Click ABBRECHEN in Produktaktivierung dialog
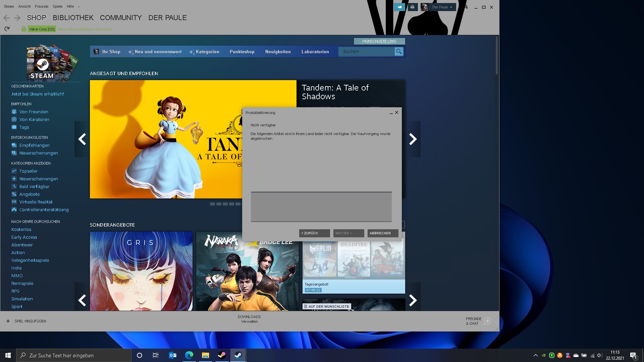644x362 pixels. pyautogui.click(x=383, y=233)
